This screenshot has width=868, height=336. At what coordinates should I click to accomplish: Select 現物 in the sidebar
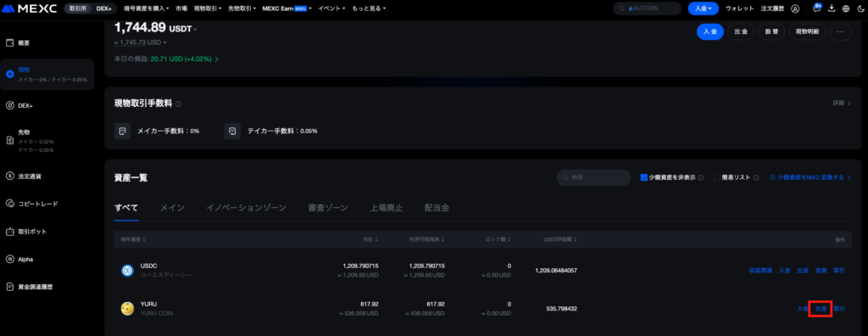click(47, 75)
